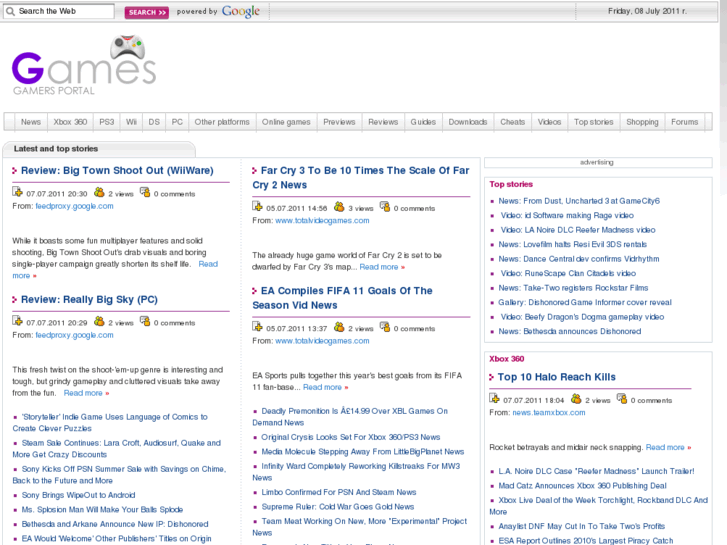Follow www.totalvideogames.com source under Far Cry 3
727x545 pixels.
[x=322, y=220]
